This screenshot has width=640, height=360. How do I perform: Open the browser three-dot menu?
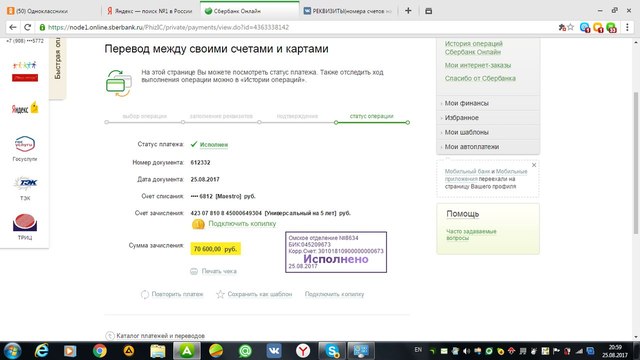(x=627, y=27)
